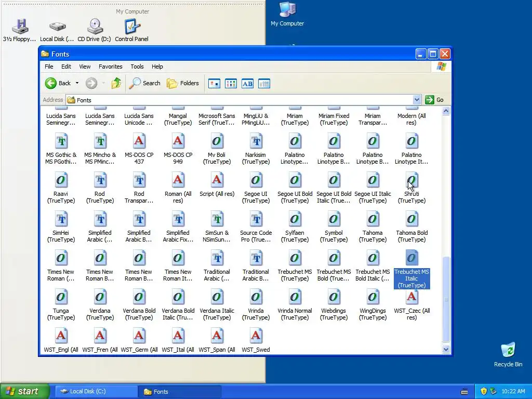Open the Start menu
Image resolution: width=532 pixels, height=399 pixels.
(24, 391)
